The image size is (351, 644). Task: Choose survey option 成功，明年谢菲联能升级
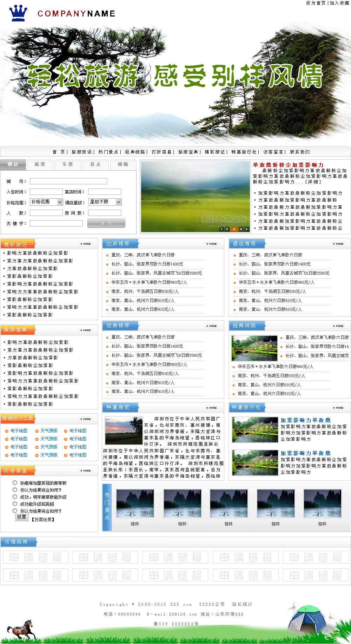(x=15, y=497)
